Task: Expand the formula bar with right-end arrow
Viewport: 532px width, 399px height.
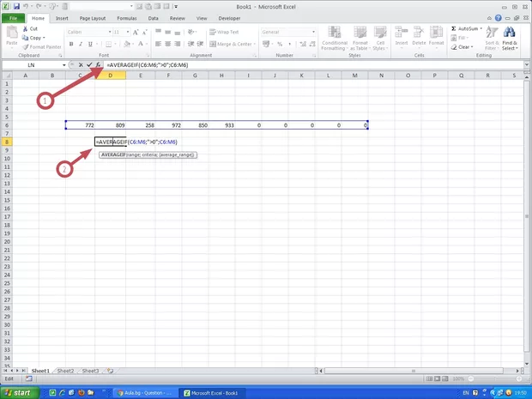Action: [527, 64]
